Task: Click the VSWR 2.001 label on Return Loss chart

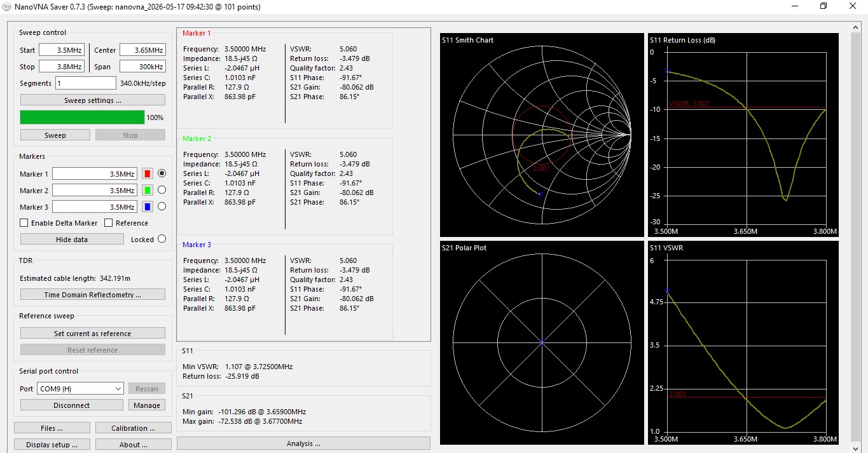Action: pos(689,104)
